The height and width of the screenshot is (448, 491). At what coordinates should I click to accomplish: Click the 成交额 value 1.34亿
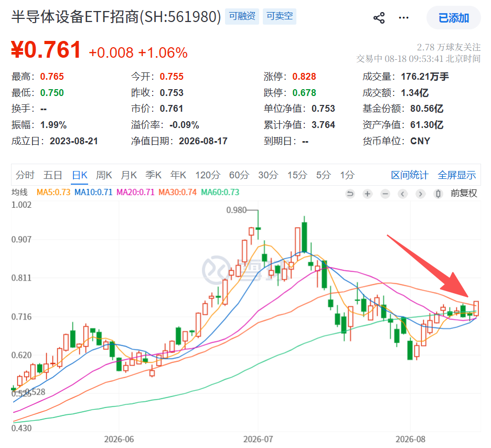(x=414, y=93)
